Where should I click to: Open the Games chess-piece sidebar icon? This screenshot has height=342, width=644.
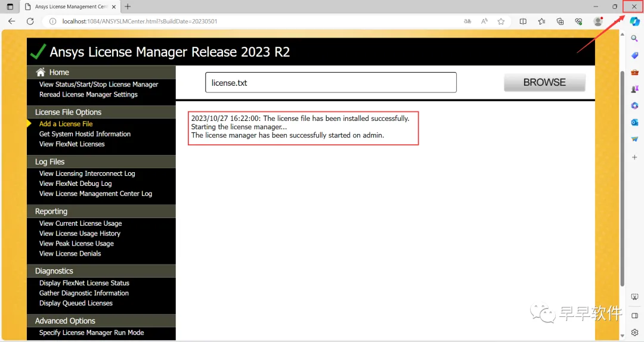click(x=634, y=89)
